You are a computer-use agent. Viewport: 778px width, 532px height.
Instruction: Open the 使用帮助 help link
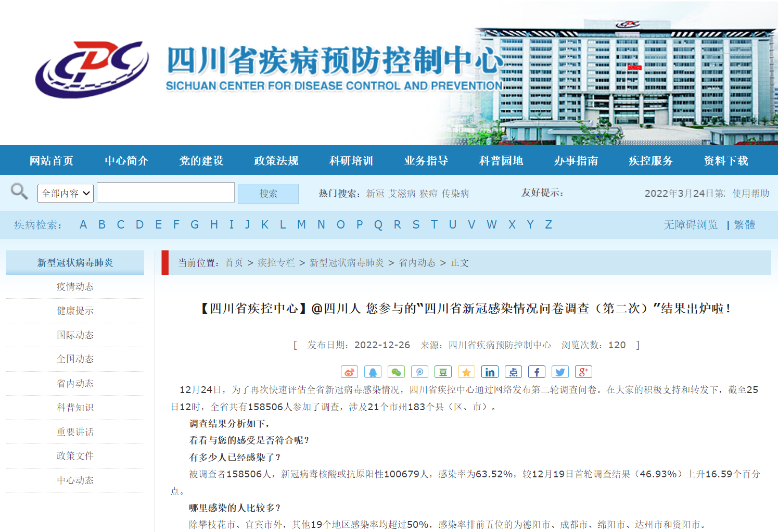point(751,194)
